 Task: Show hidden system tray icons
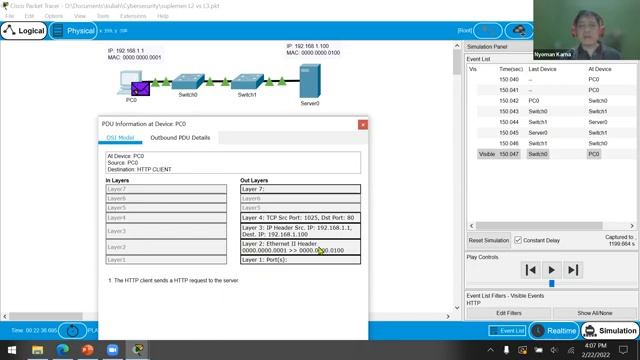point(490,350)
